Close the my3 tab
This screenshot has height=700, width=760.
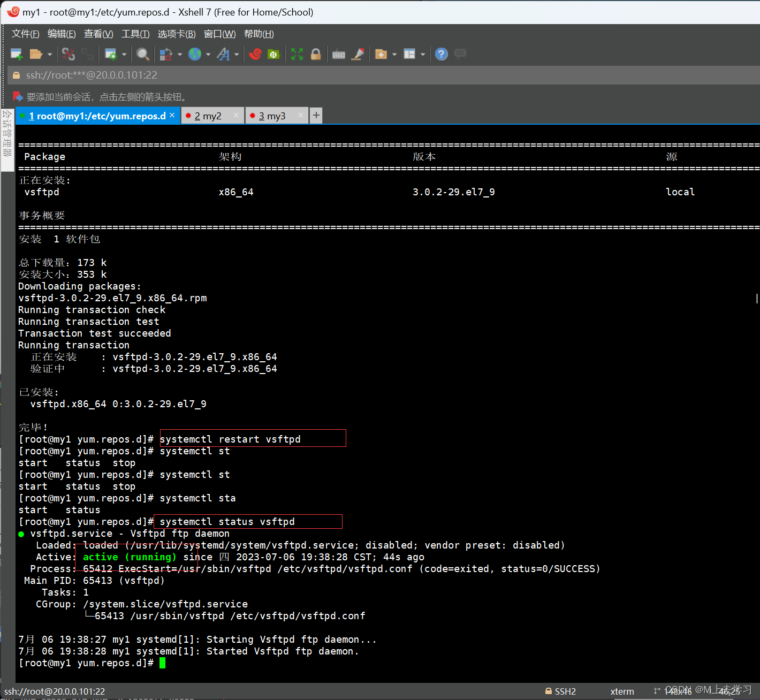[x=301, y=115]
